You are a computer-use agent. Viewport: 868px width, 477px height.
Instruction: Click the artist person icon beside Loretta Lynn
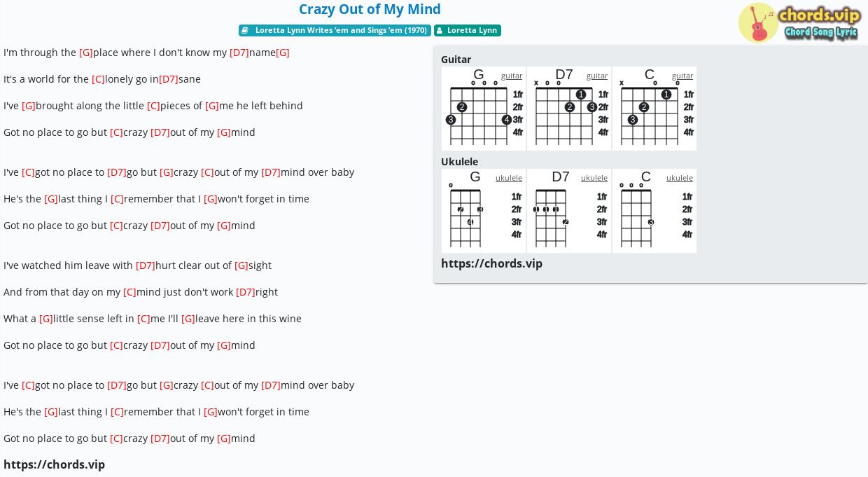440,30
